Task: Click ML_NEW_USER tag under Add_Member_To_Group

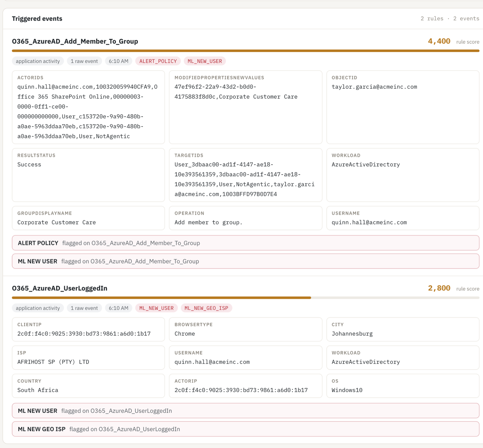Action: pos(205,61)
